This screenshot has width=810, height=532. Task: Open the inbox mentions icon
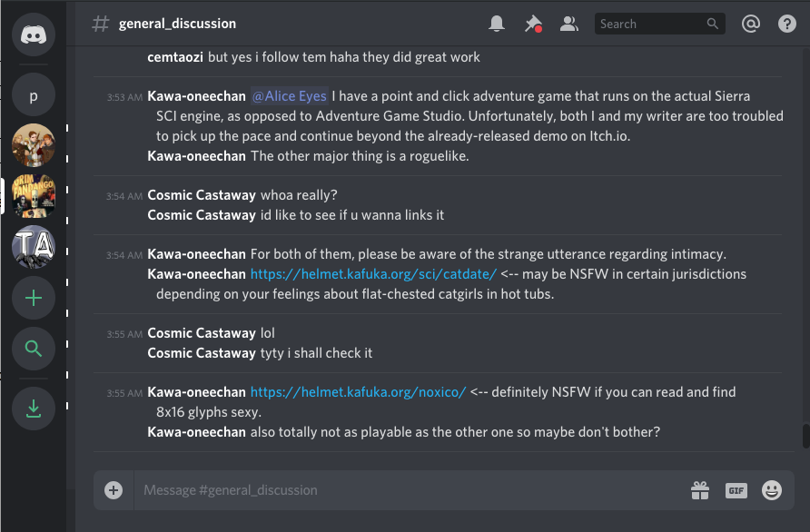(x=751, y=24)
